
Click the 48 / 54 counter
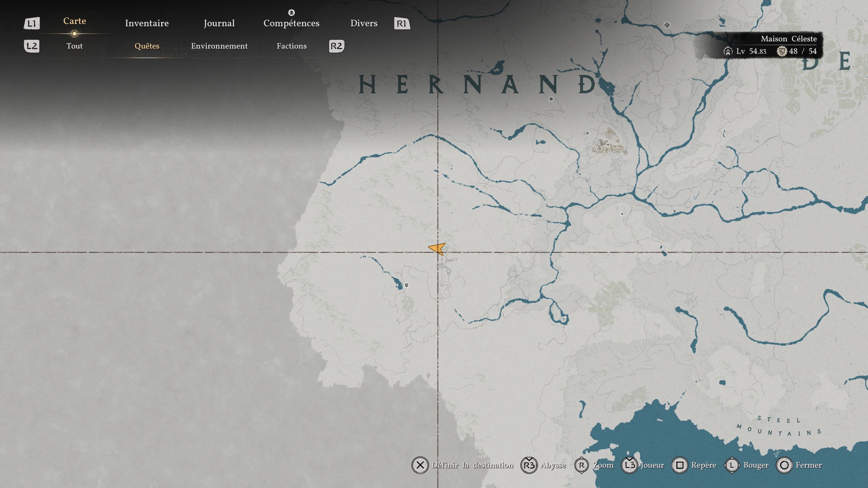803,51
